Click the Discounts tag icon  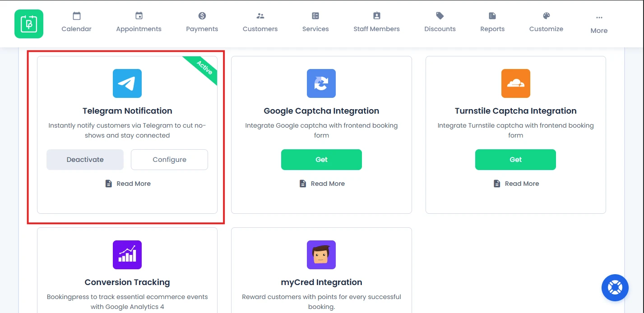point(440,16)
